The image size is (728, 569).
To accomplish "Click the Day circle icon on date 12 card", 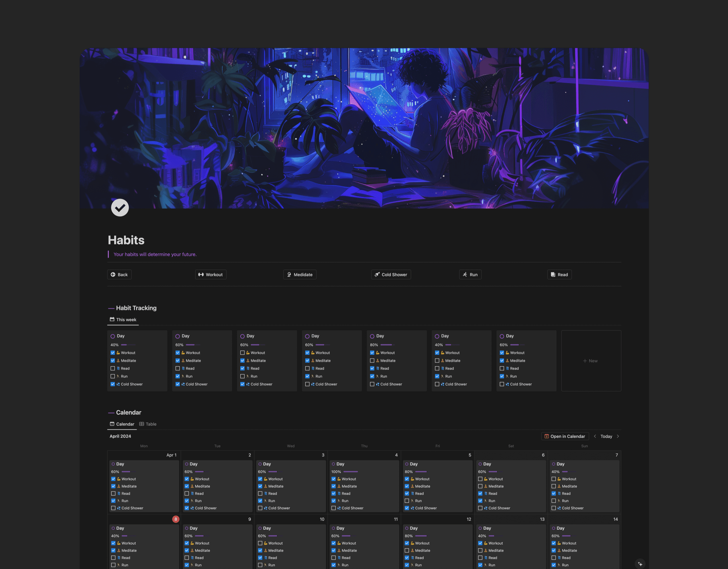I will click(407, 528).
